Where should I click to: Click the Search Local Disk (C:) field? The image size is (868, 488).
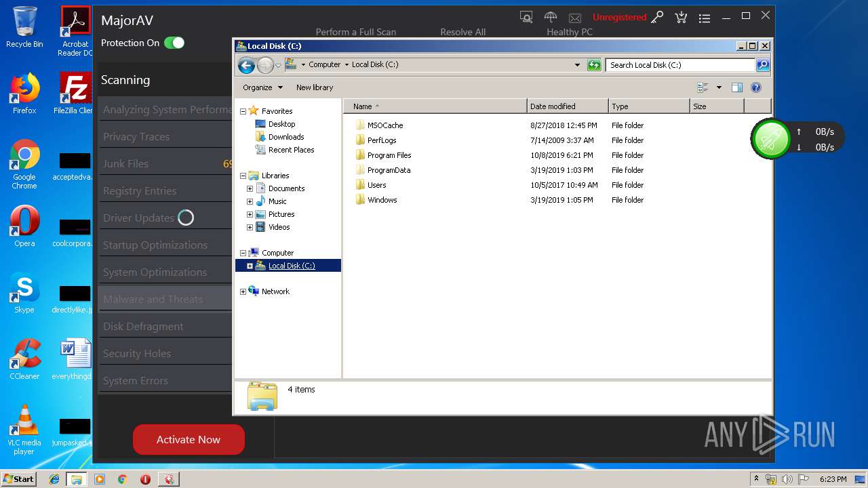point(680,65)
